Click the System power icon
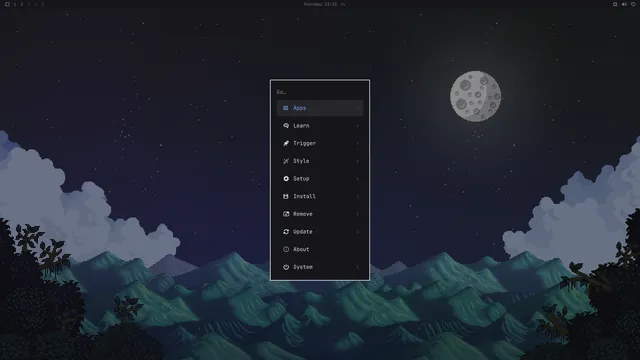Image resolution: width=640 pixels, height=360 pixels. click(286, 267)
